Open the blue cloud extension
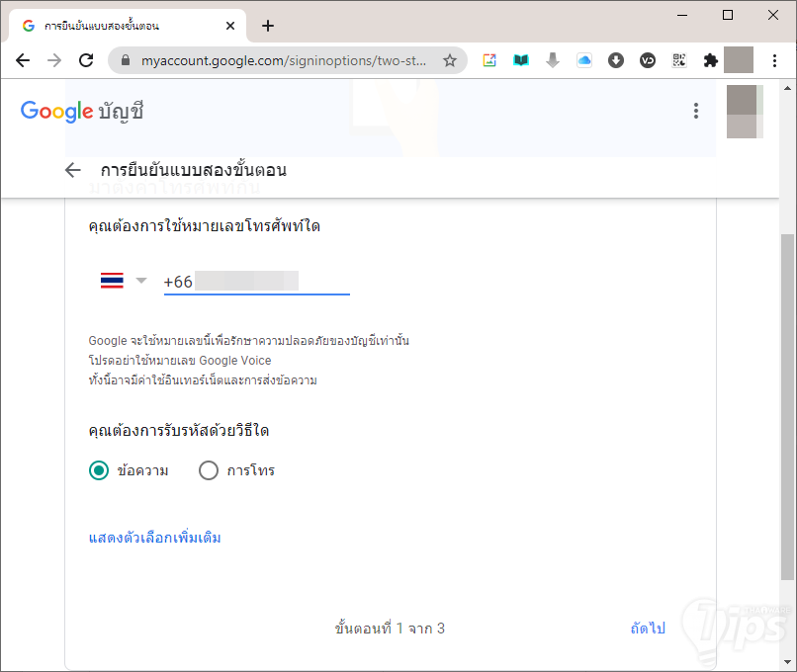 (584, 60)
